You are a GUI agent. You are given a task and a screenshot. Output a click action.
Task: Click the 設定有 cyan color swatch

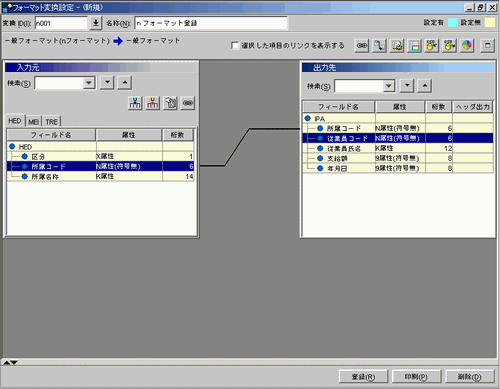pos(453,23)
